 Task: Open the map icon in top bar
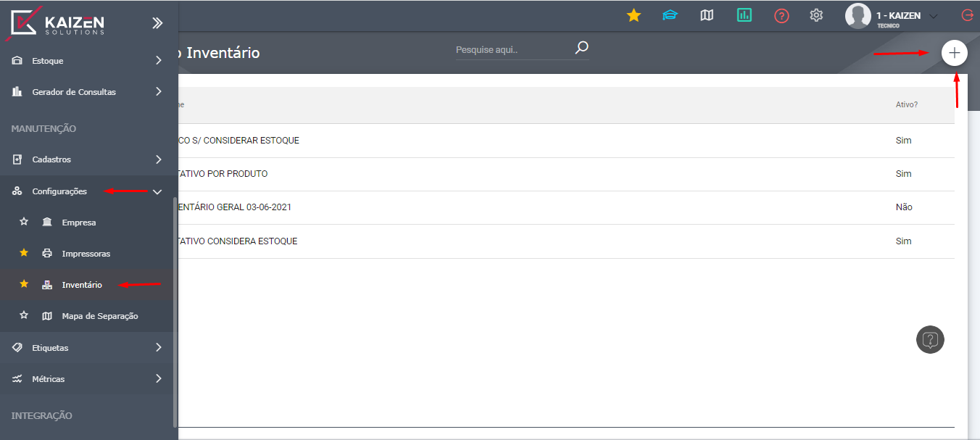tap(707, 15)
